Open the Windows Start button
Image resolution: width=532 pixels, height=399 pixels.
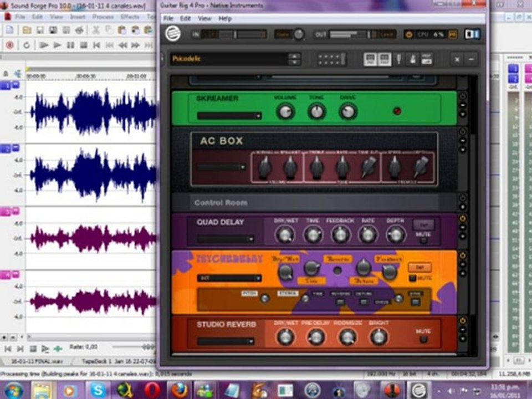tap(13, 390)
